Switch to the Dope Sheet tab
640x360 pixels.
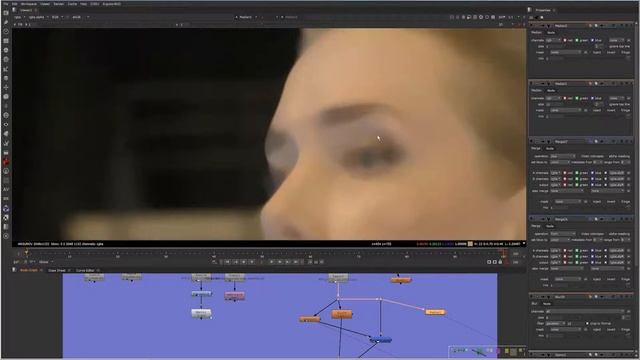pyautogui.click(x=57, y=270)
